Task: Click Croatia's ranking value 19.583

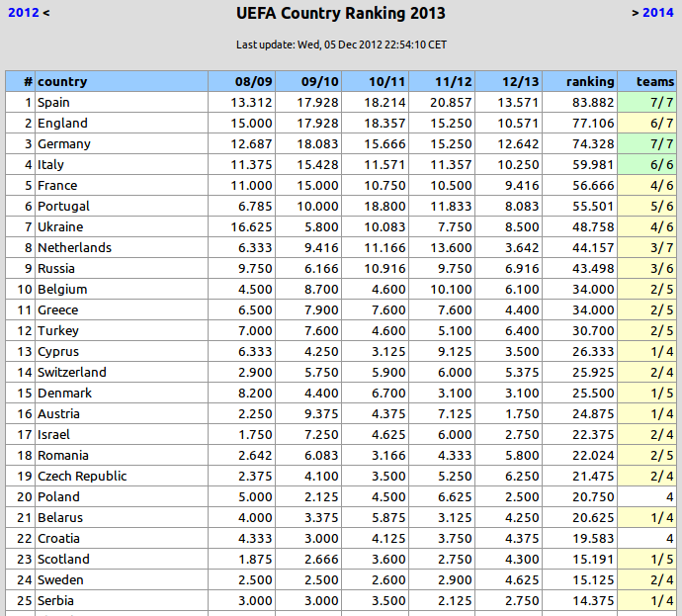Action: pos(593,539)
